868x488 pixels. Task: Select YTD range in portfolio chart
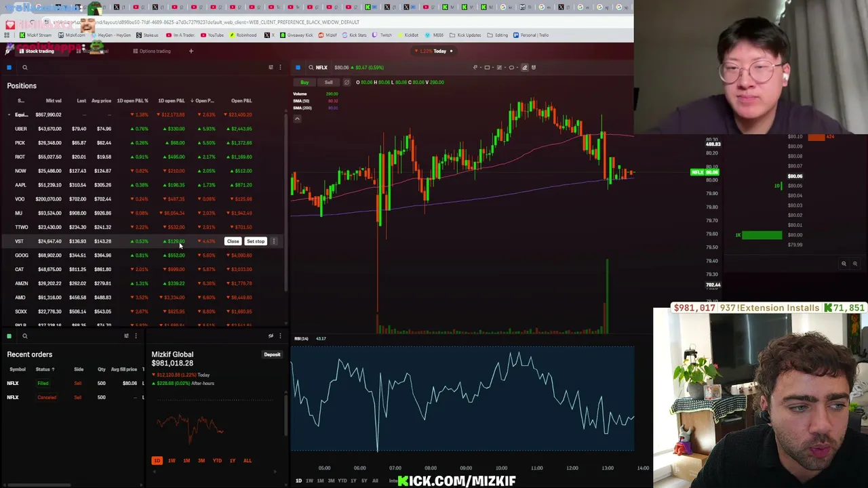pos(217,461)
